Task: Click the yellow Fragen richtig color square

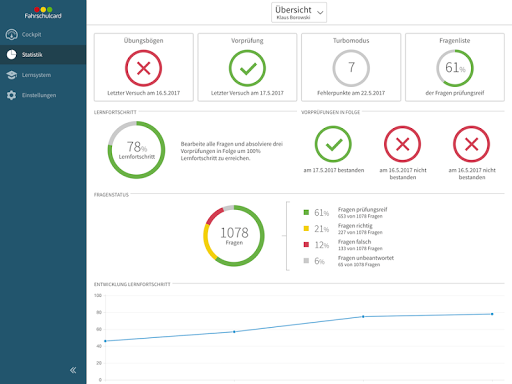Action: [306, 228]
